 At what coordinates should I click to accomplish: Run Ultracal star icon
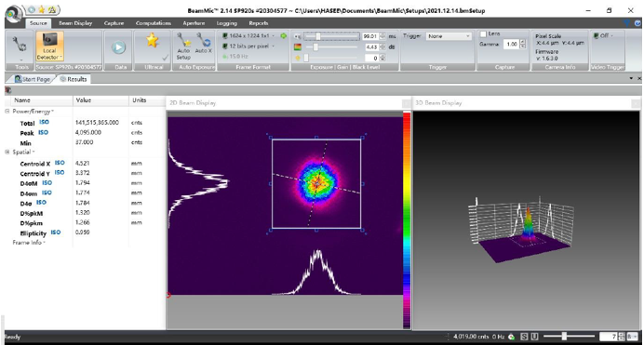(x=153, y=40)
